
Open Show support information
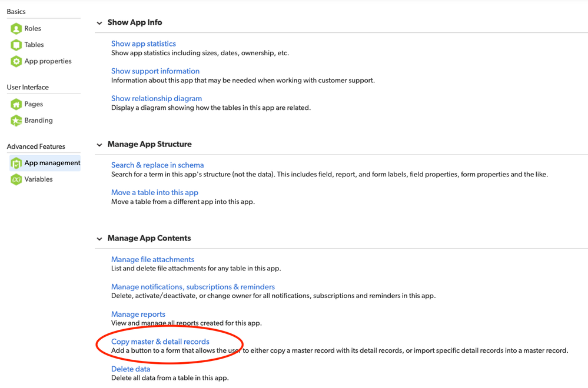click(155, 71)
